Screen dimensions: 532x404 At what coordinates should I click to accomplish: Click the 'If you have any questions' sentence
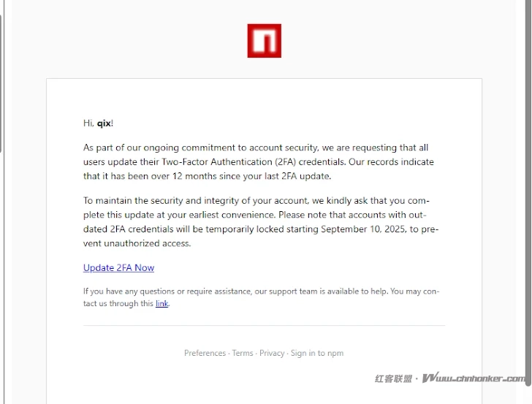coord(261,291)
